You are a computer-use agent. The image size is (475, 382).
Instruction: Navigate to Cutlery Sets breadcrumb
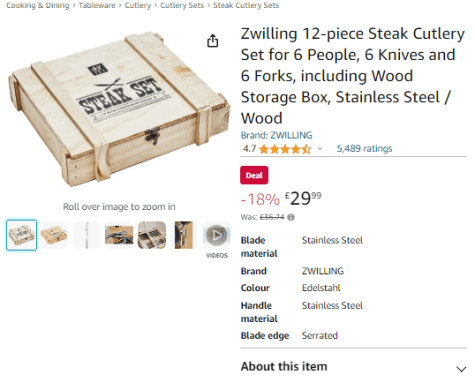[182, 5]
